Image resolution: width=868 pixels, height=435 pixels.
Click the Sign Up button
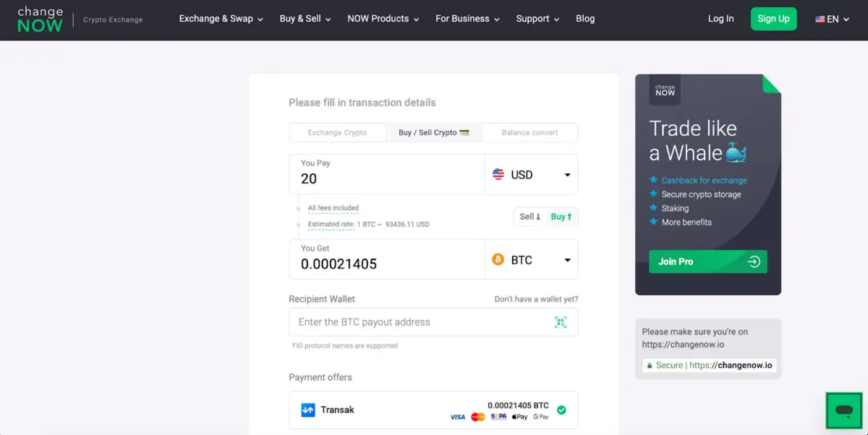(773, 19)
